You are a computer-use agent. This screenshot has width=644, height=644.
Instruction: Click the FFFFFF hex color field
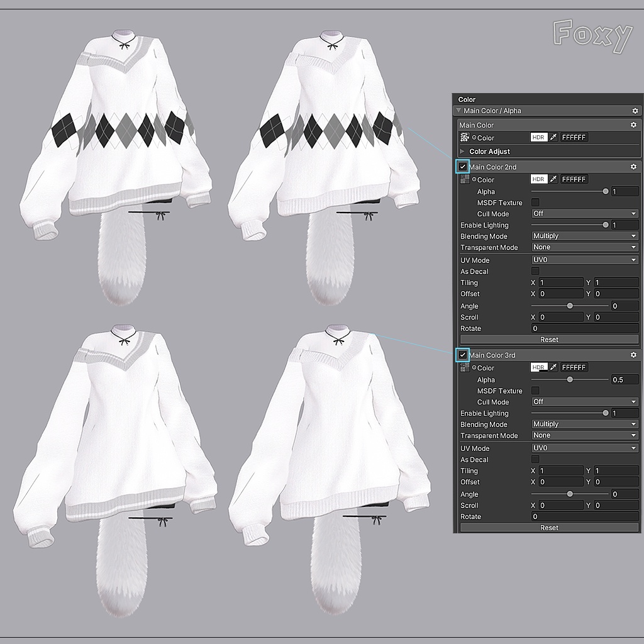tap(575, 137)
